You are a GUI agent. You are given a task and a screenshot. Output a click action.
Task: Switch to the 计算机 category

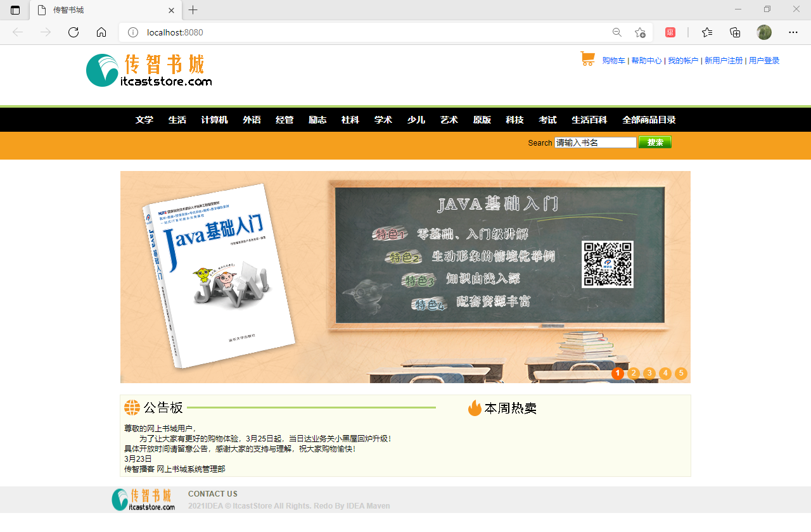pos(214,120)
